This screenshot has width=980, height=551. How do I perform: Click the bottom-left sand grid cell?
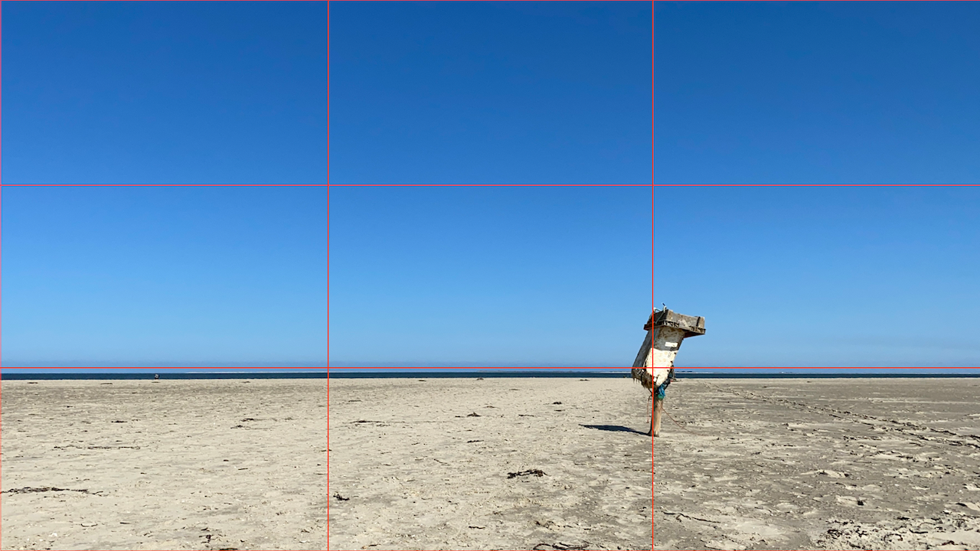(164, 459)
